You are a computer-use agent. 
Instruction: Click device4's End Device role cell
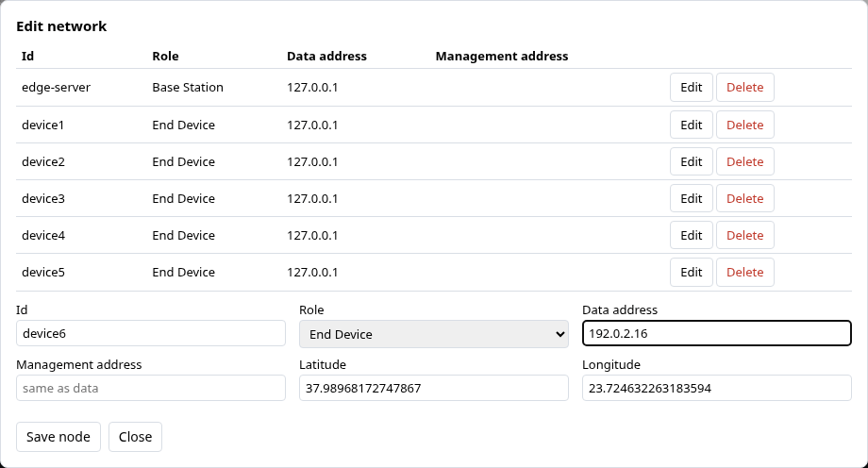coord(183,235)
